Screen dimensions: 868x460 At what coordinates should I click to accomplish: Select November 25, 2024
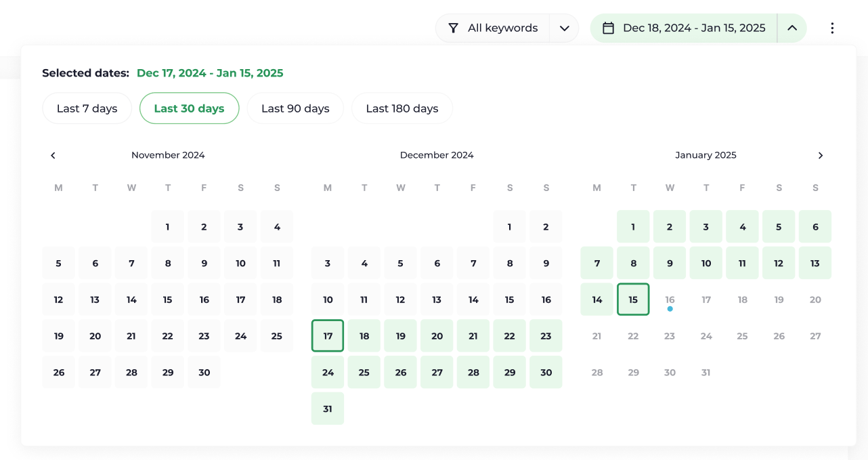[x=277, y=336]
